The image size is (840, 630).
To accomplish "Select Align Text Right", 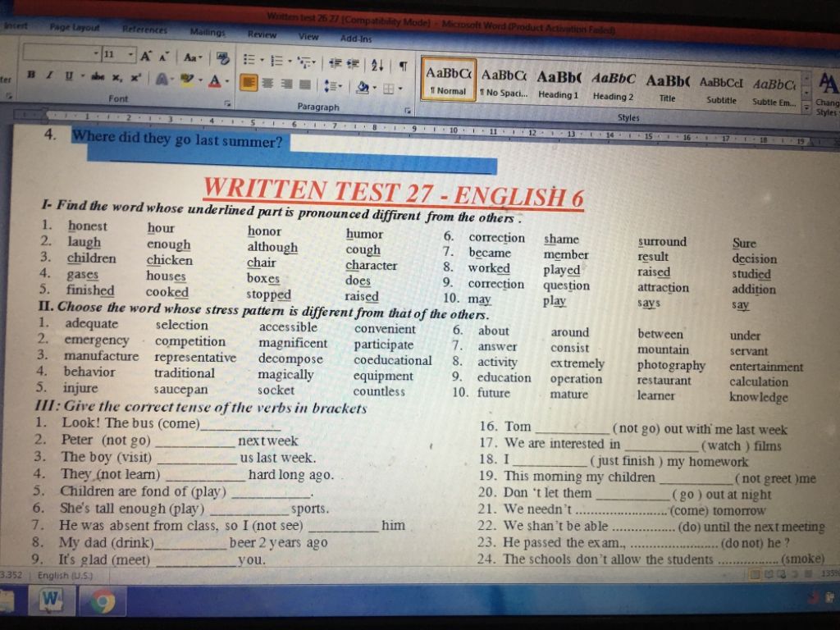I will click(x=286, y=84).
